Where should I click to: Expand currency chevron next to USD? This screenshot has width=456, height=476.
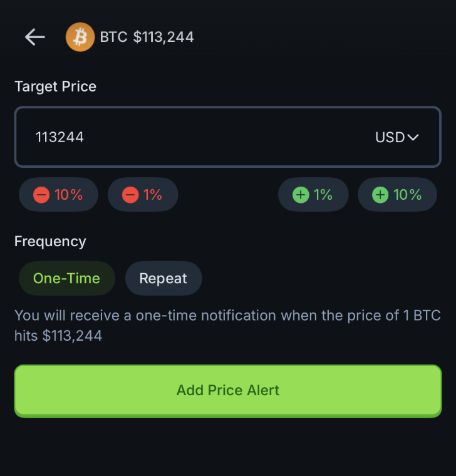click(413, 138)
